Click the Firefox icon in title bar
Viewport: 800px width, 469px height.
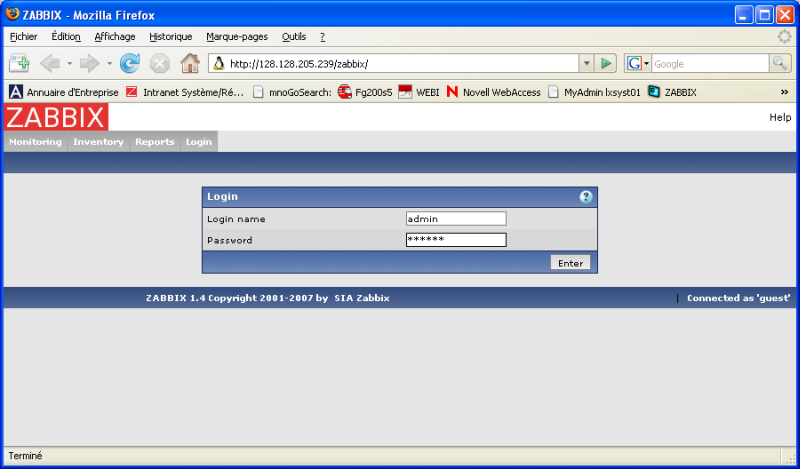(x=12, y=14)
